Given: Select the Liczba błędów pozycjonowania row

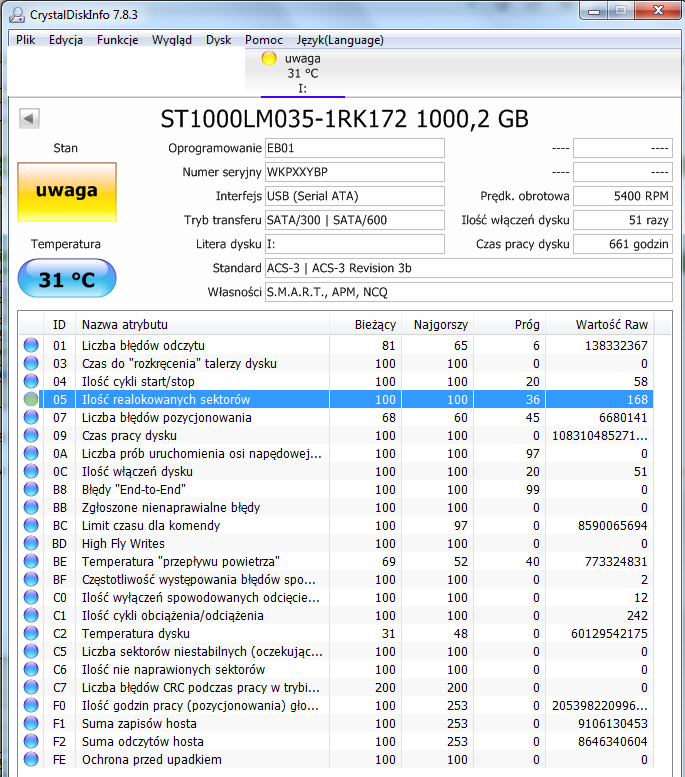Looking at the screenshot, I should pos(337,417).
